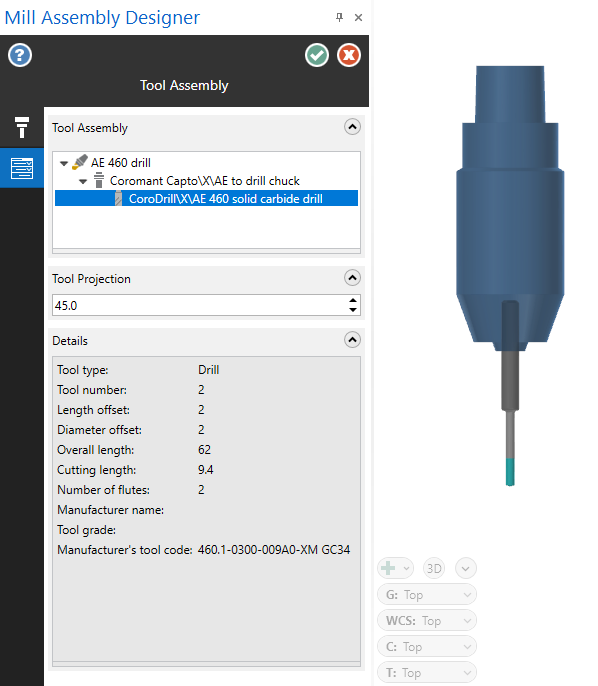Select CoroDrill\X\AE 460 solid carbide drill
The width and height of the screenshot is (598, 686).
(x=226, y=199)
